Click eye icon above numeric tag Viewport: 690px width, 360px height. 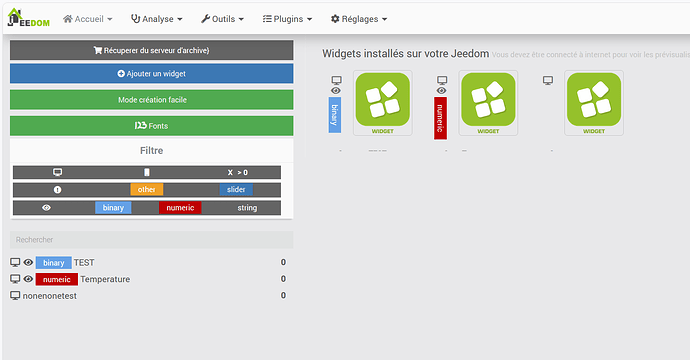441,91
